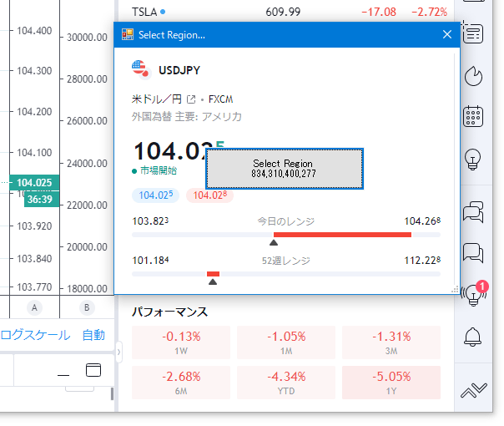
Task: Click the FXCM broker label
Action: [220, 99]
